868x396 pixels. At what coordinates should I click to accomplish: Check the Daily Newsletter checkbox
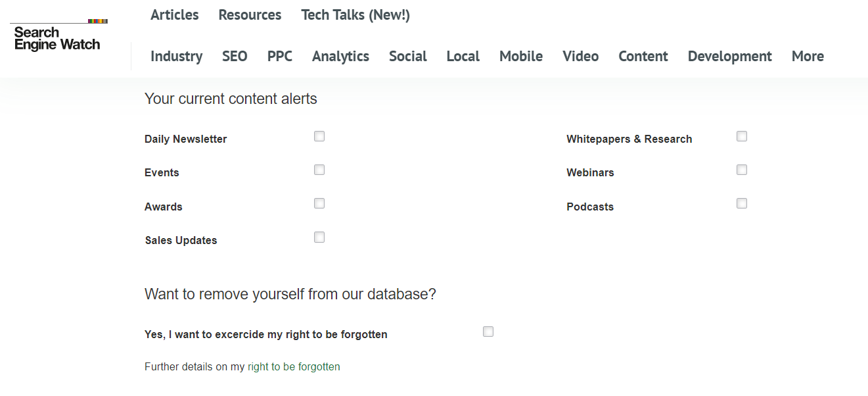pyautogui.click(x=319, y=136)
